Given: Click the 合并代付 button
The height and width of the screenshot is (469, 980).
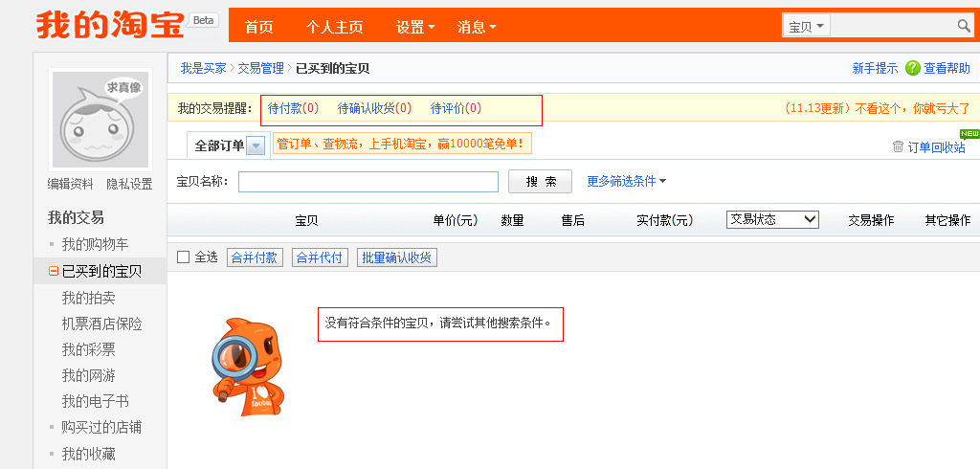Looking at the screenshot, I should pyautogui.click(x=320, y=257).
